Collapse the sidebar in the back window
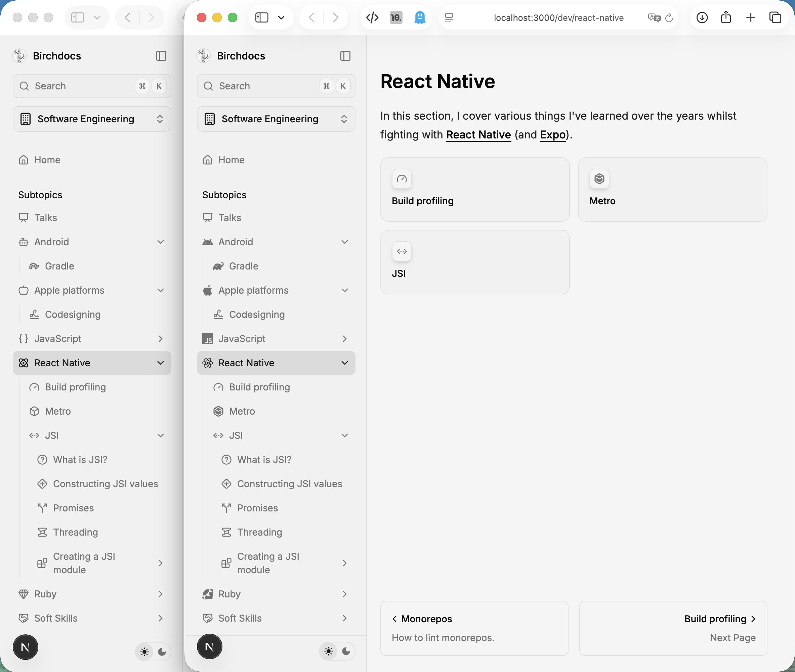The height and width of the screenshot is (672, 795). click(161, 56)
